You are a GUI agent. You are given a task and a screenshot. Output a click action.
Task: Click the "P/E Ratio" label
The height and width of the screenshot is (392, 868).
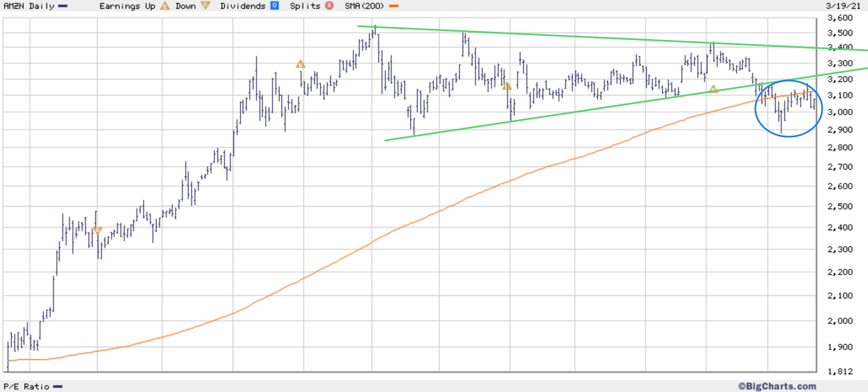point(27,387)
